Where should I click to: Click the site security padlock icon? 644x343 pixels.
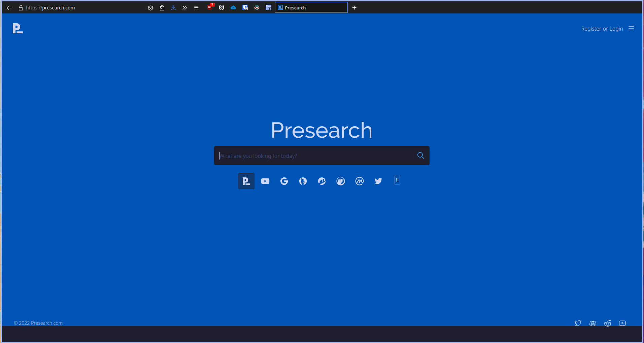tap(21, 8)
